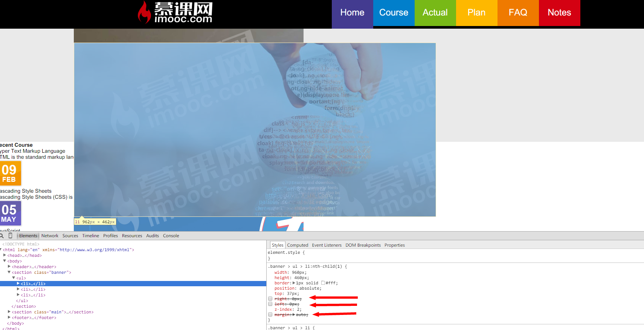Viewport: 644px width, 330px height.
Task: Click the imooc.com flame logo
Action: coord(175,12)
